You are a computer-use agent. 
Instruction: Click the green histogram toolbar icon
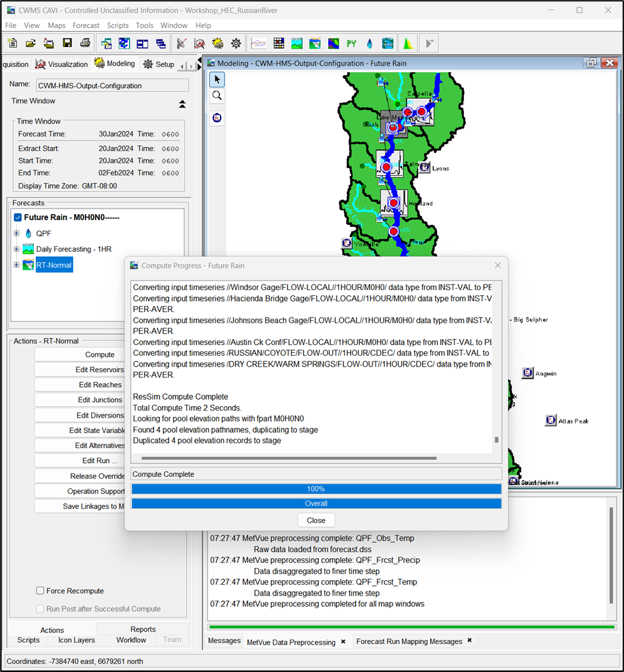coord(407,43)
